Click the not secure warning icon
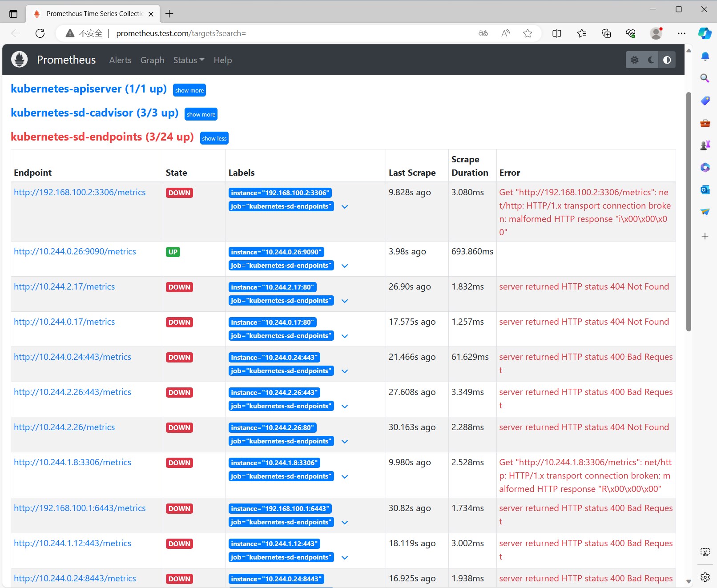 click(x=70, y=33)
